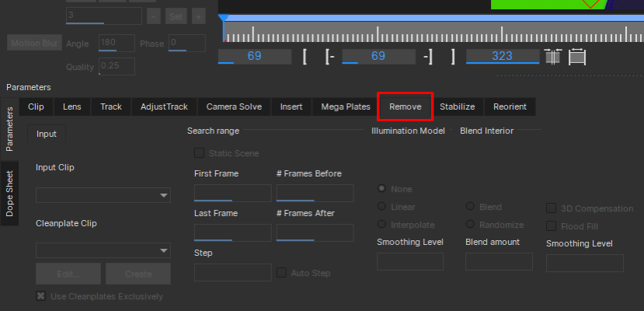Click the zoom timeline to range icon
The width and height of the screenshot is (644, 311).
553,57
